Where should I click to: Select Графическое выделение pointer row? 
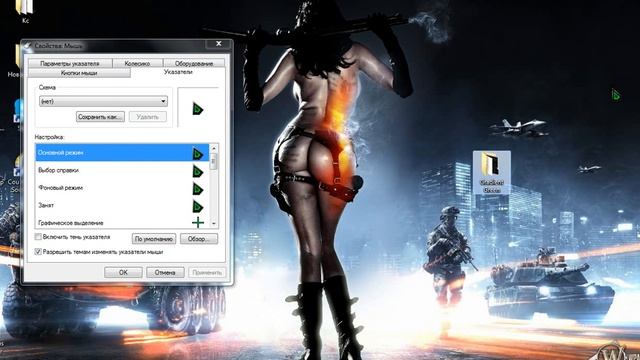pos(122,222)
